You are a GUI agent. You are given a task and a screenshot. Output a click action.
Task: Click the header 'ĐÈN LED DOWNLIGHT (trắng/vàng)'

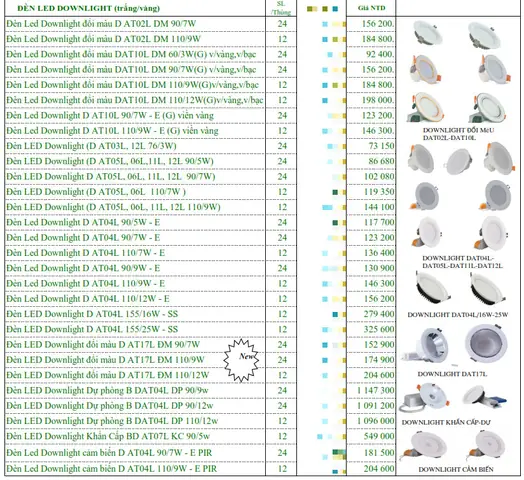tap(89, 8)
